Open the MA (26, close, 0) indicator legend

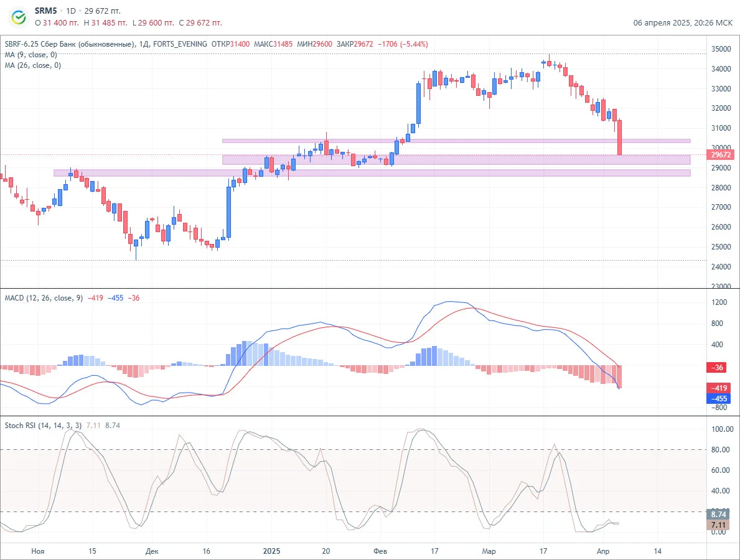32,65
